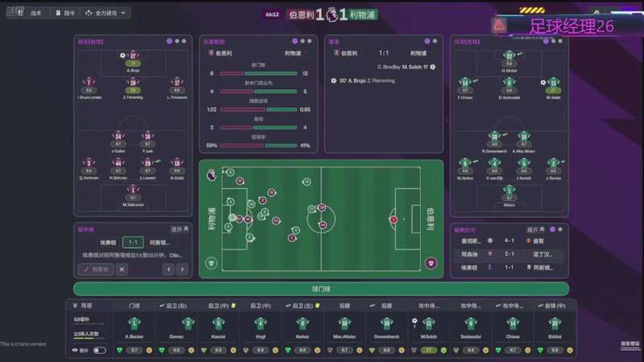Screen dimensions: 644x362
Task: Click A. Becker player card shirt
Action: coord(134,323)
